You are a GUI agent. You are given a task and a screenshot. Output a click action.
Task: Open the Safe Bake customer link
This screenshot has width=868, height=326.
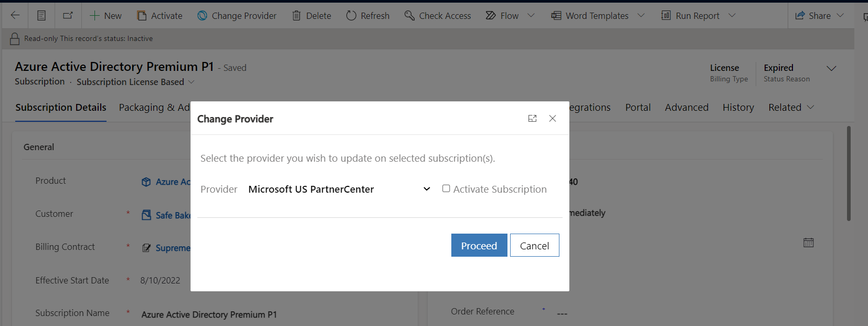(x=173, y=215)
